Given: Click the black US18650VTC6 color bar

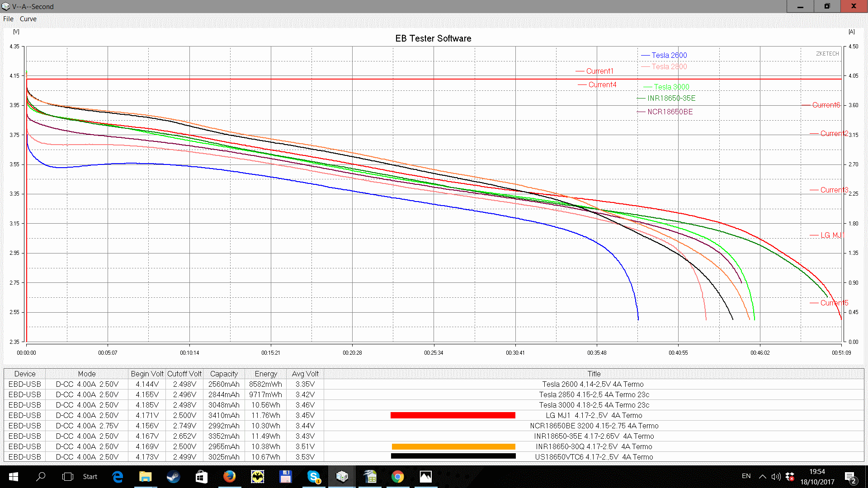Looking at the screenshot, I should [453, 456].
